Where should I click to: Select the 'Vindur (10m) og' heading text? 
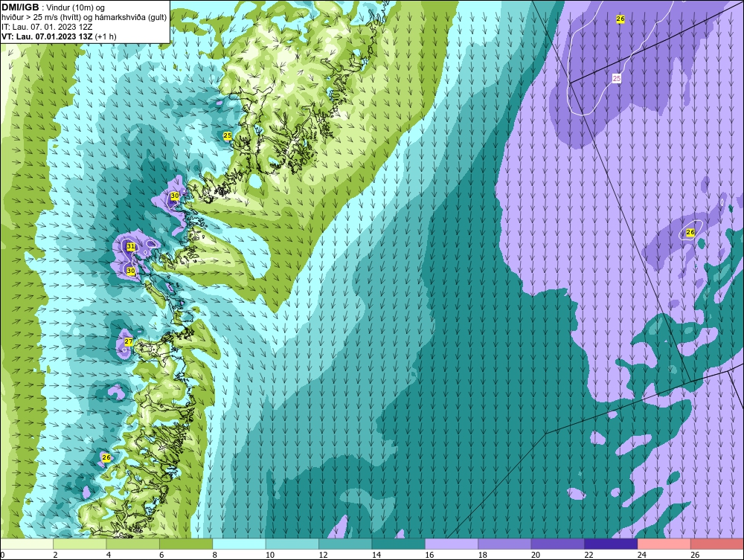click(76, 7)
